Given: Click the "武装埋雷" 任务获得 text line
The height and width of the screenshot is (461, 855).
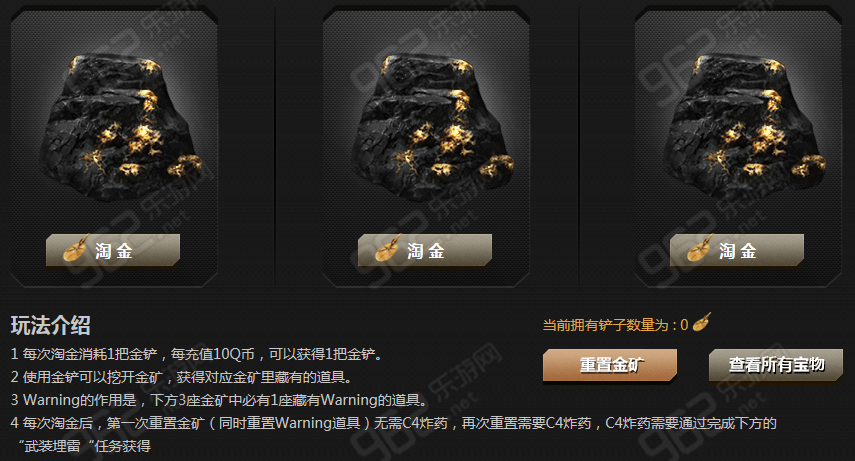Looking at the screenshot, I should pos(85,446).
